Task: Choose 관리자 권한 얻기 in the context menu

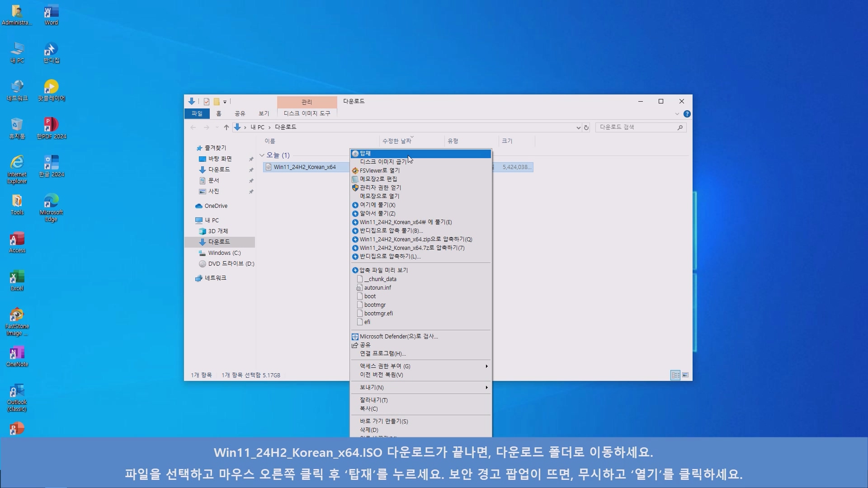Action: tap(380, 188)
